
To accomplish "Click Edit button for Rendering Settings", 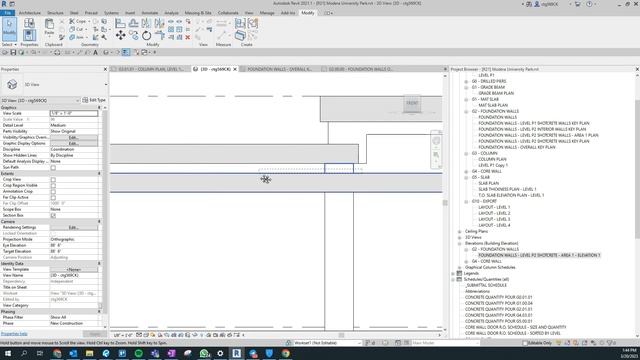I will [73, 227].
